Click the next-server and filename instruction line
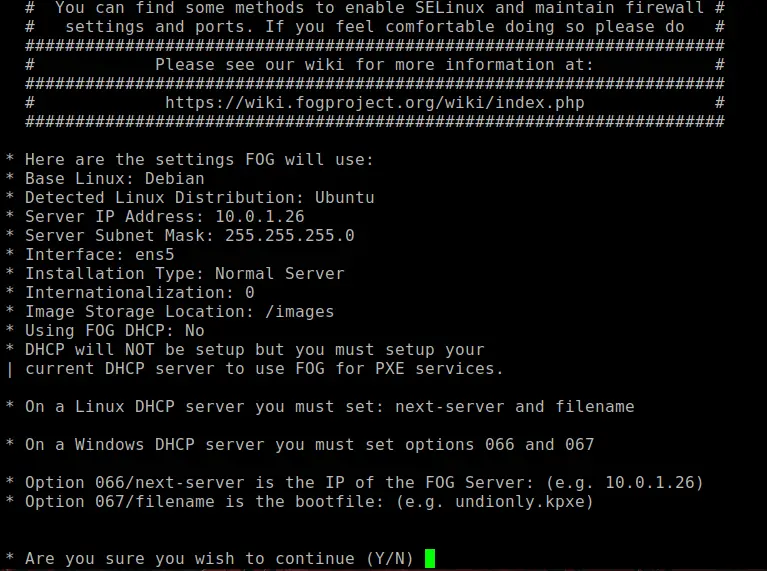 [x=330, y=407]
